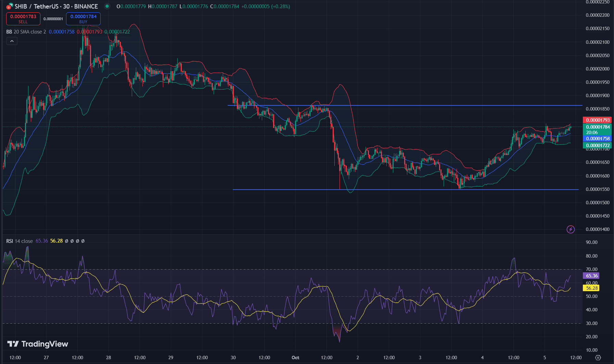Click the TradingView logo
The width and height of the screenshot is (614, 364).
(x=38, y=344)
